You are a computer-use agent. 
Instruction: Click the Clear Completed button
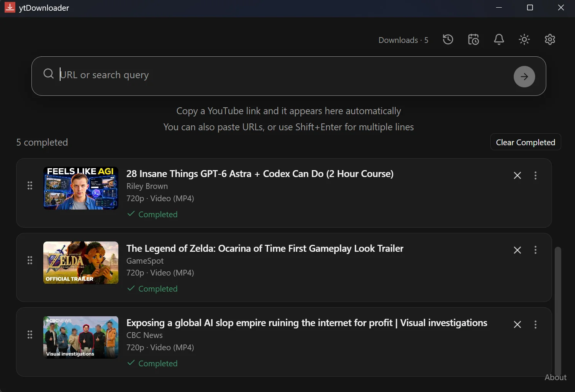(526, 142)
